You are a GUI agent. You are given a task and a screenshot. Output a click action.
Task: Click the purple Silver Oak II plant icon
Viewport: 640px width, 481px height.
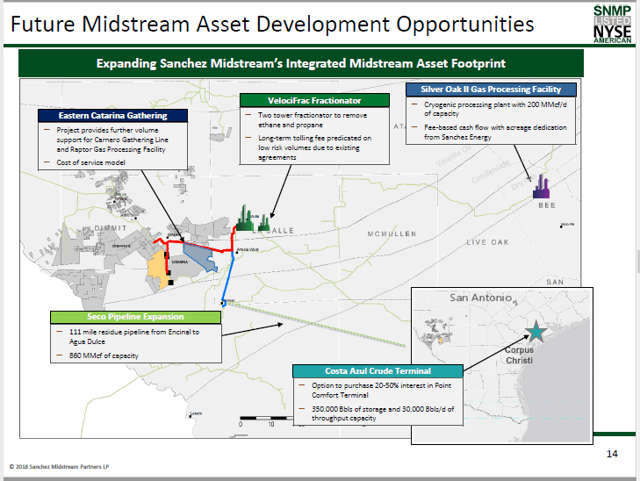(541, 187)
